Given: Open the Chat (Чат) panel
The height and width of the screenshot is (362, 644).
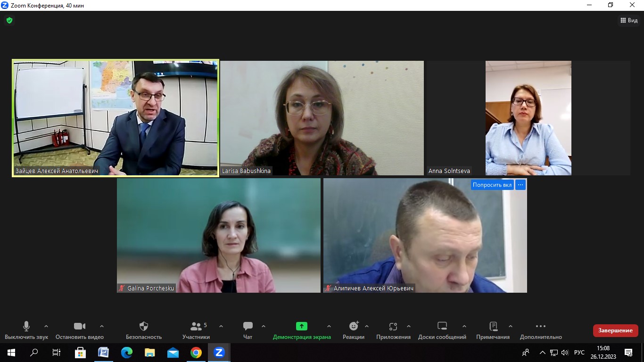Looking at the screenshot, I should point(248,330).
